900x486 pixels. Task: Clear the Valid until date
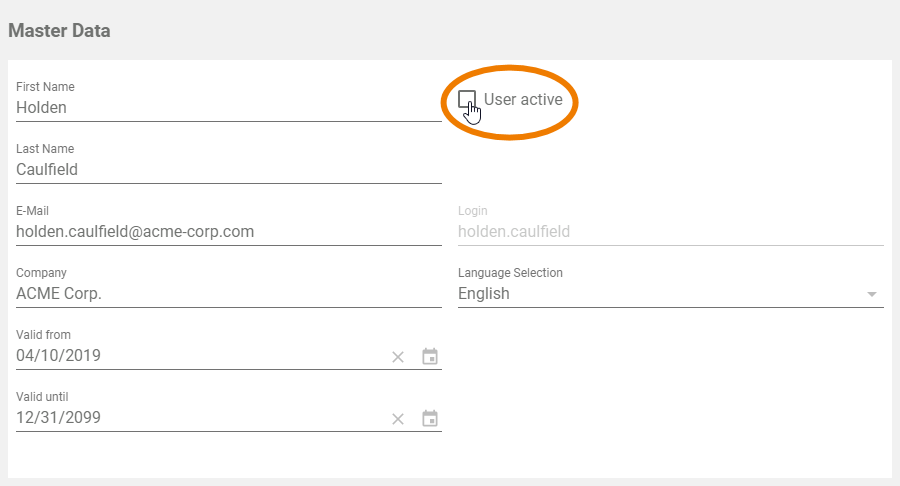pos(398,419)
